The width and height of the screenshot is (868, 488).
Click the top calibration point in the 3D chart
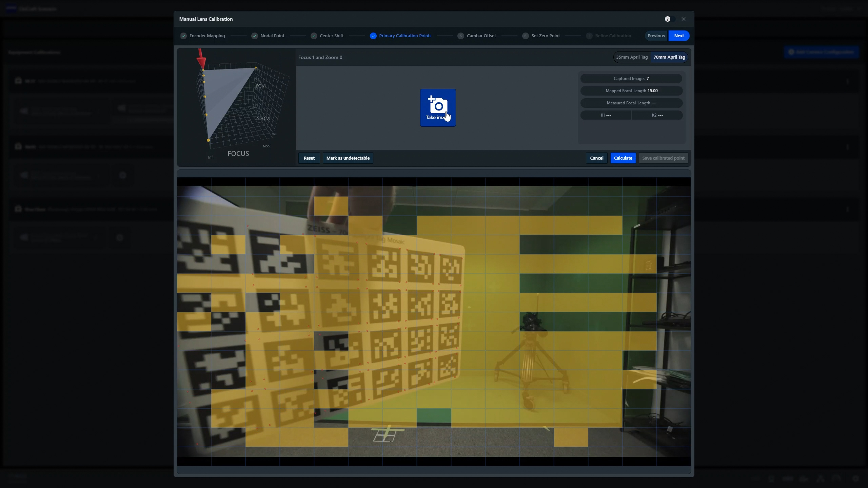203,70
